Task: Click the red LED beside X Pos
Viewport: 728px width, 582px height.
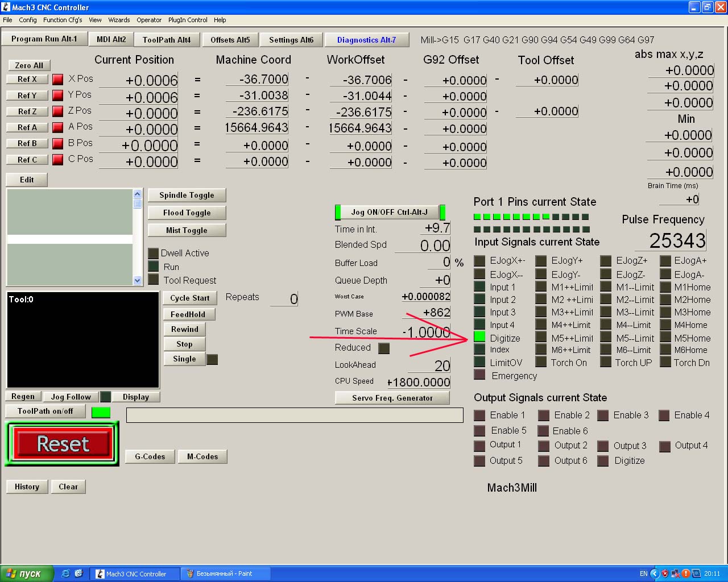Action: [58, 79]
